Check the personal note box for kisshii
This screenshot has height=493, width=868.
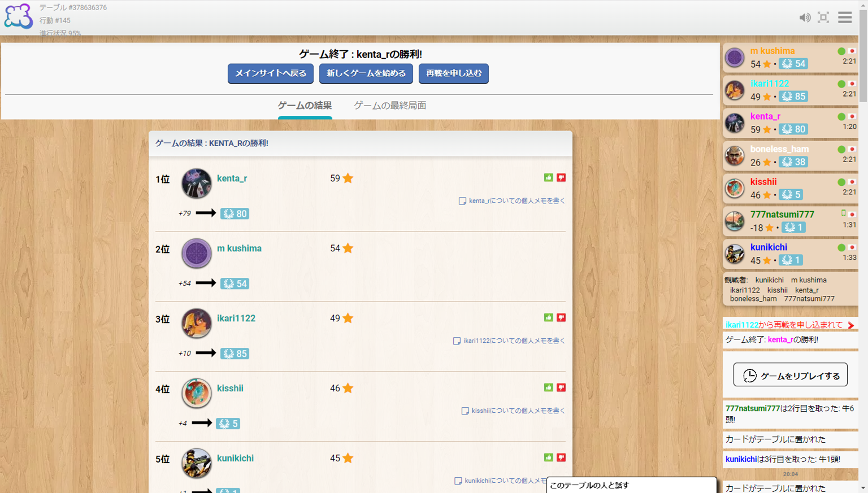(465, 411)
